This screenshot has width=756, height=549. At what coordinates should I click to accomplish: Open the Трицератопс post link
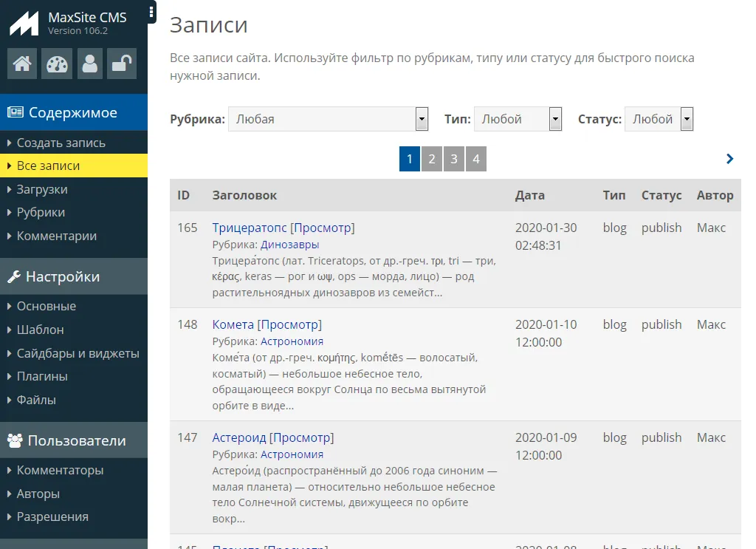(x=249, y=228)
